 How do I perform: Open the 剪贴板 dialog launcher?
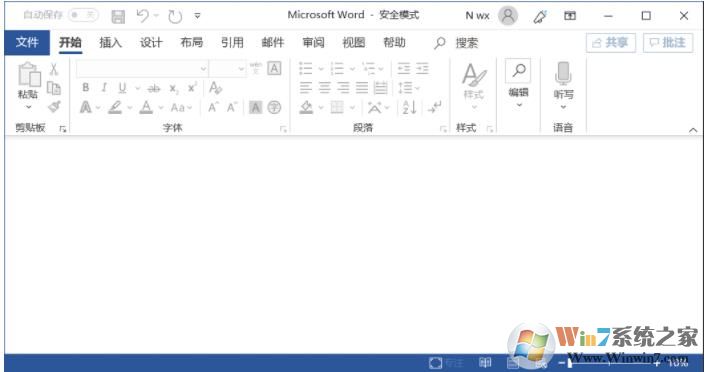pyautogui.click(x=62, y=129)
